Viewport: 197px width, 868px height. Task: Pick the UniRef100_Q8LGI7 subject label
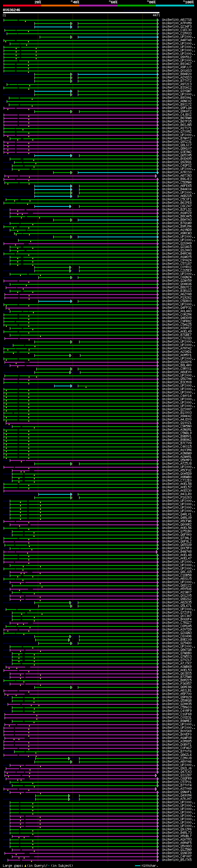coord(177,145)
